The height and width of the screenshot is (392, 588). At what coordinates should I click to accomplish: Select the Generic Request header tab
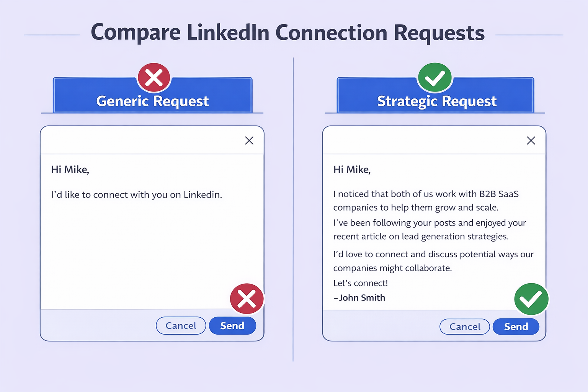click(x=152, y=101)
